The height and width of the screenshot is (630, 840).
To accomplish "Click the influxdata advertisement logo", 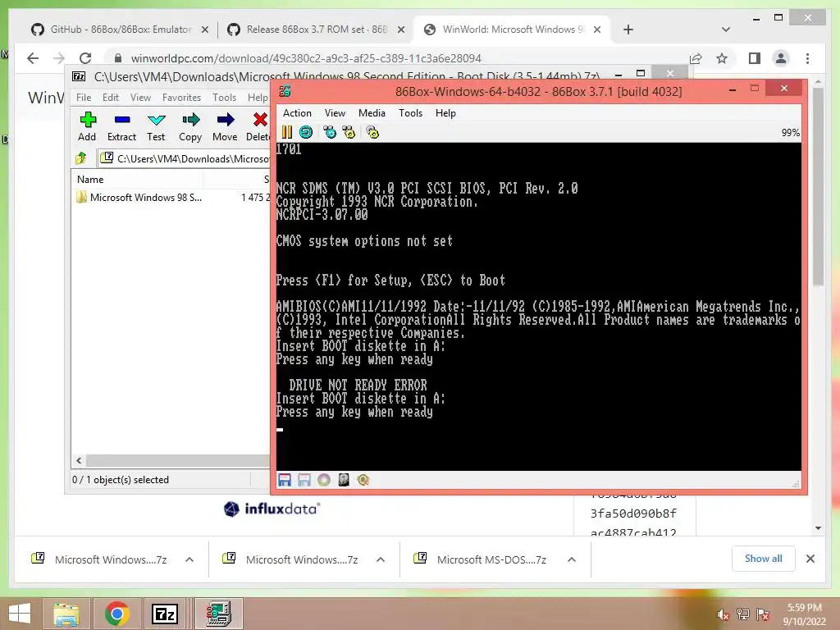I will coord(272,509).
